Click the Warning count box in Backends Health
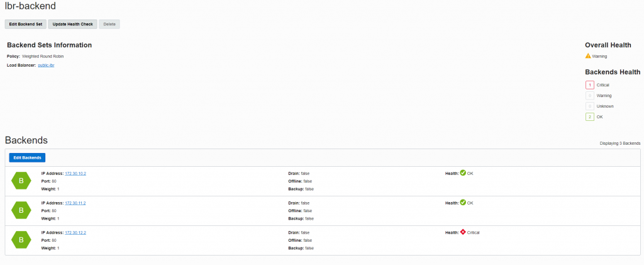Image resolution: width=644 pixels, height=265 pixels. (x=589, y=96)
